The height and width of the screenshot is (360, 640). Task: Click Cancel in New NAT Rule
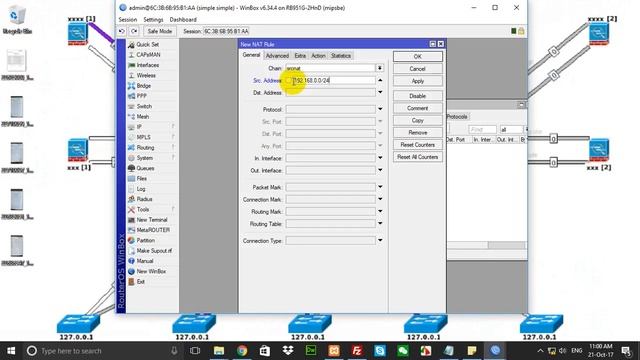pos(418,69)
